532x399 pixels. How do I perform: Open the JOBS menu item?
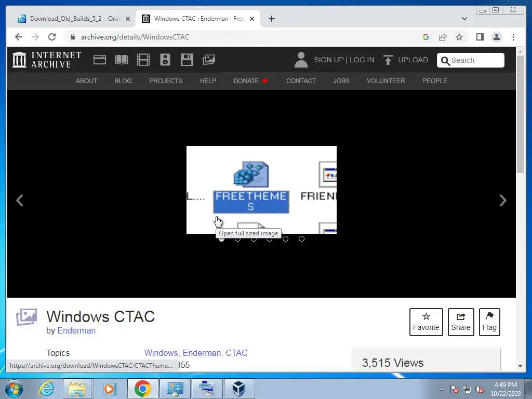click(x=341, y=81)
